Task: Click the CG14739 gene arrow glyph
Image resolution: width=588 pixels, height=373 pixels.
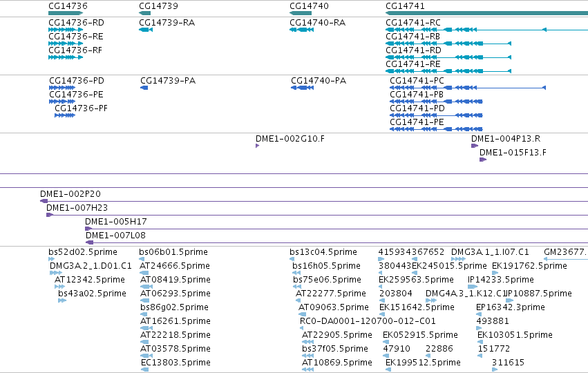Action: click(144, 13)
